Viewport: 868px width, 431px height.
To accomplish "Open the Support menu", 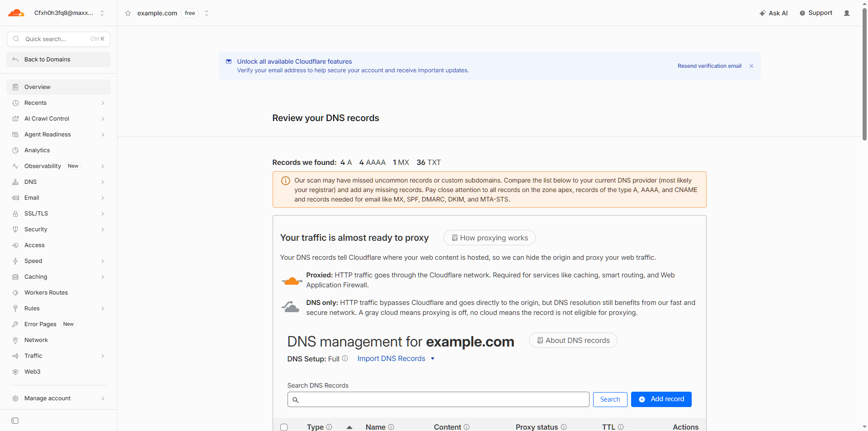I will pyautogui.click(x=816, y=13).
